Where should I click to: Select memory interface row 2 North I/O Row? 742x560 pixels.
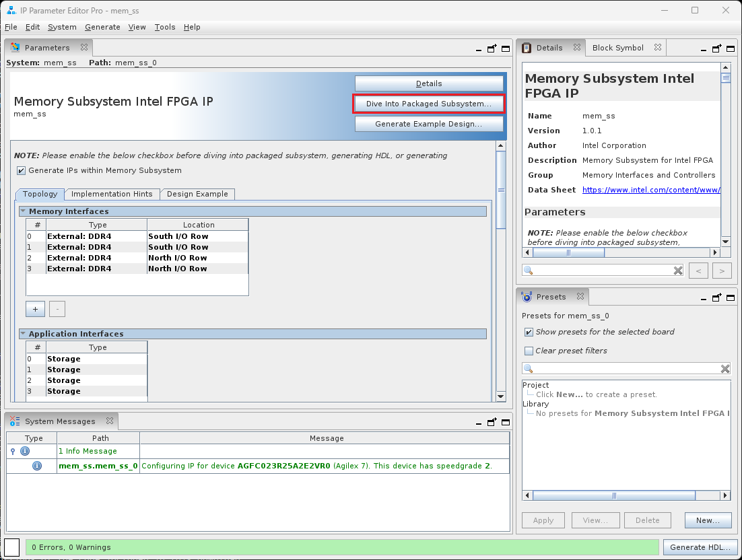178,258
